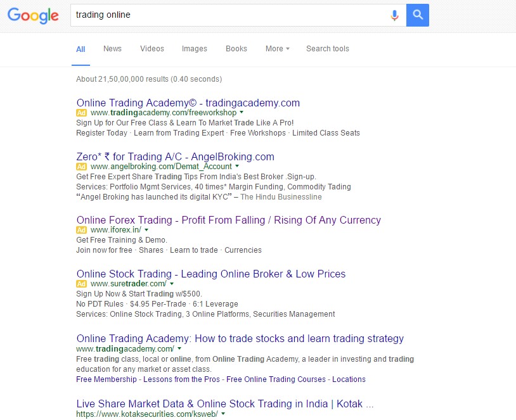The image size is (516, 420).
Task: Click 'Services: Portfolio Mgmt Services' text line
Action: click(214, 187)
